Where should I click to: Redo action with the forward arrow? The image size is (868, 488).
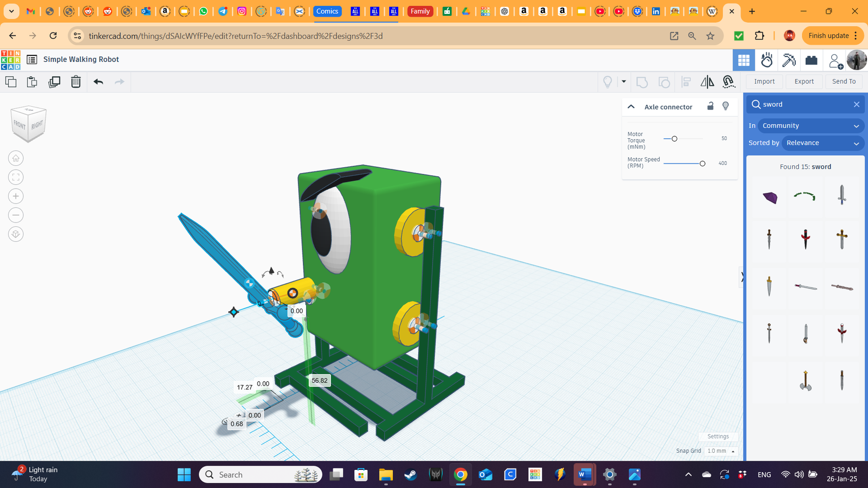[119, 82]
